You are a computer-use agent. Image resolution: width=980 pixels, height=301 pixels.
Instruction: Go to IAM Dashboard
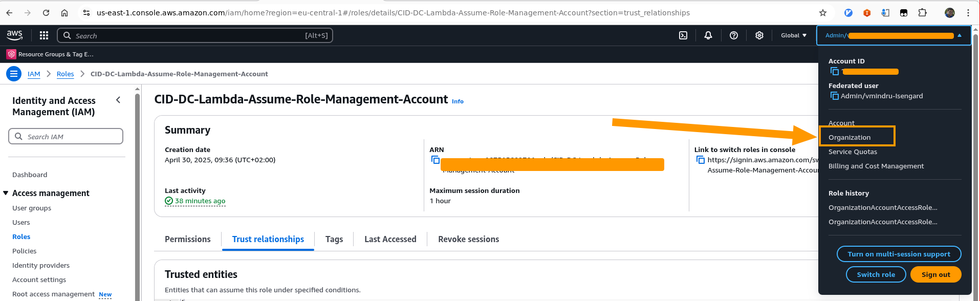tap(30, 175)
